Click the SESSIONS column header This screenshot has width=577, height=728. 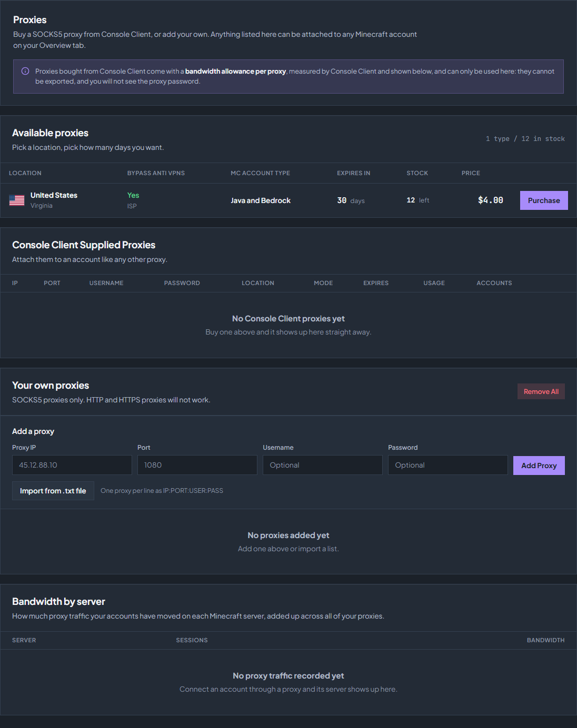(x=192, y=640)
